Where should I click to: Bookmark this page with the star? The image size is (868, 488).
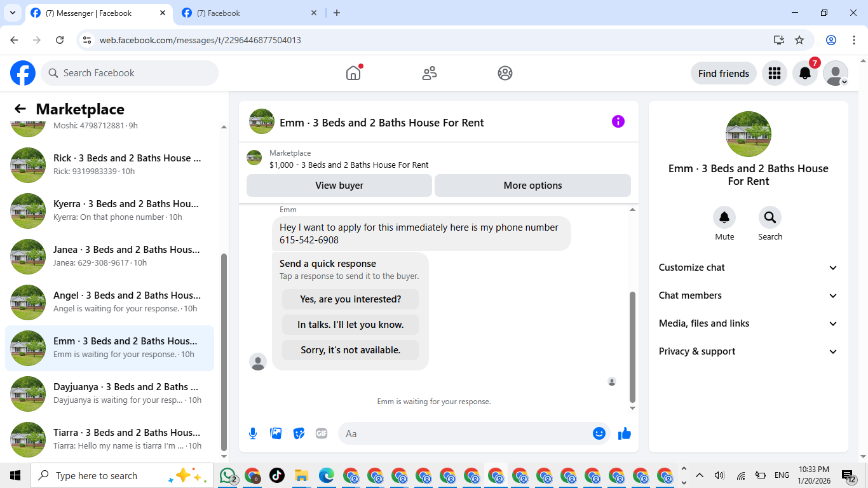click(799, 40)
